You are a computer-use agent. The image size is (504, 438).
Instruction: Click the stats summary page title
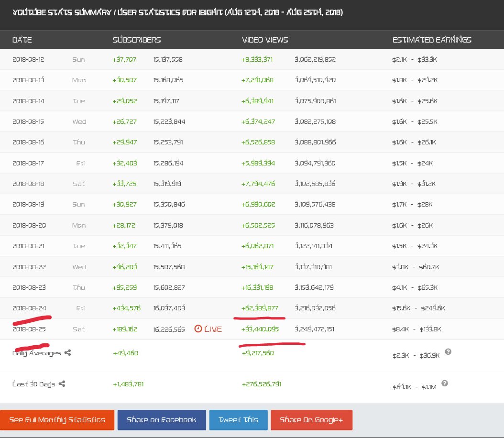177,12
